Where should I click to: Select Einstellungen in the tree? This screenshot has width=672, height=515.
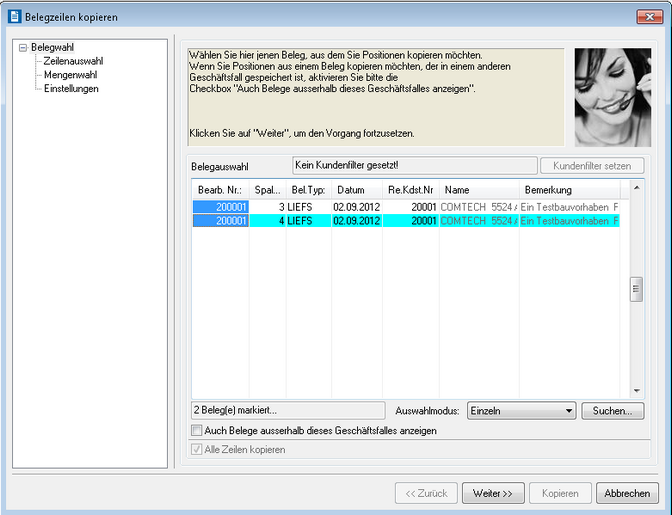pos(71,89)
